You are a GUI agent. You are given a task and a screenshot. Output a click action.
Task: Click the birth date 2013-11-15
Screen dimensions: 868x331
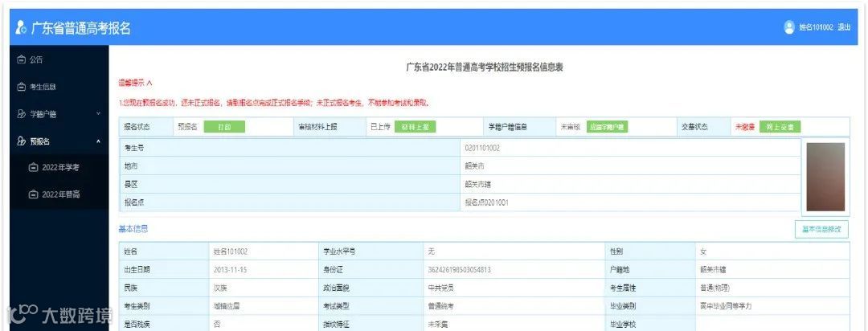point(230,270)
